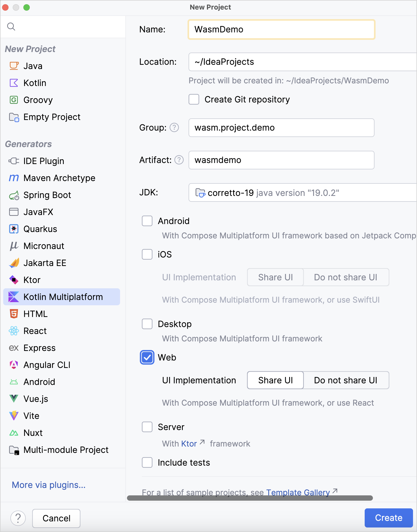Click the Ktor generator icon
The image size is (417, 532).
[x=14, y=280]
